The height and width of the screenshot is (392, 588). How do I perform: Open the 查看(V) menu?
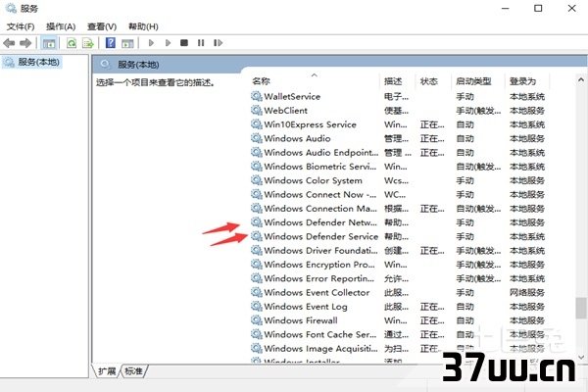[102, 26]
